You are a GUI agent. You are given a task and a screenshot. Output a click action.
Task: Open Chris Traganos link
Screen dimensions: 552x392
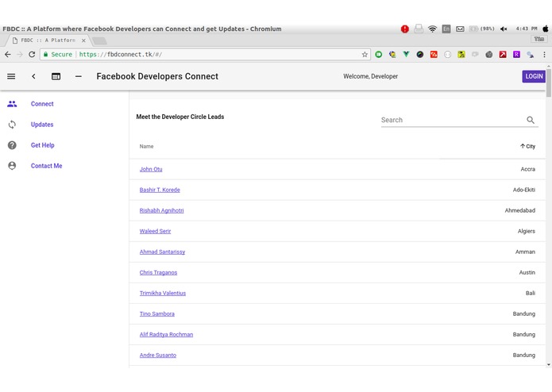[158, 272]
